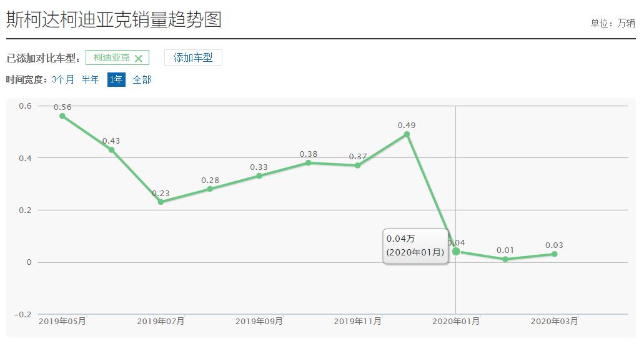The height and width of the screenshot is (346, 644).
Task: Click the 0.43 data point
Action: [111, 151]
